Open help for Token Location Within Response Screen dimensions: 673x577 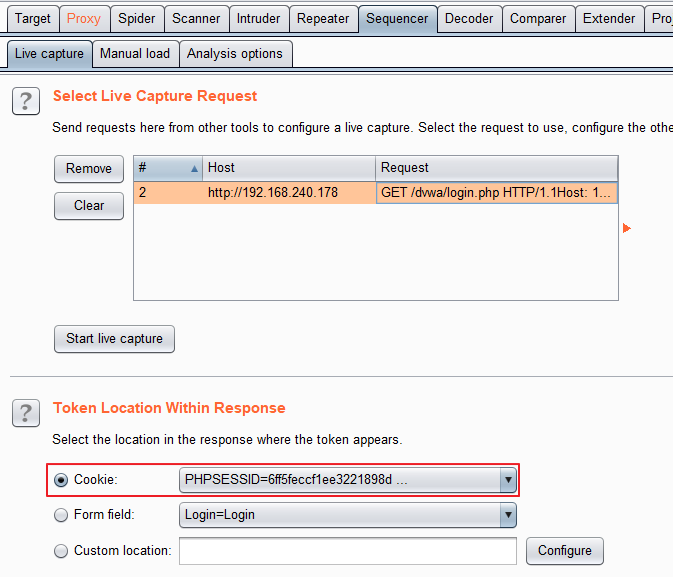click(26, 413)
